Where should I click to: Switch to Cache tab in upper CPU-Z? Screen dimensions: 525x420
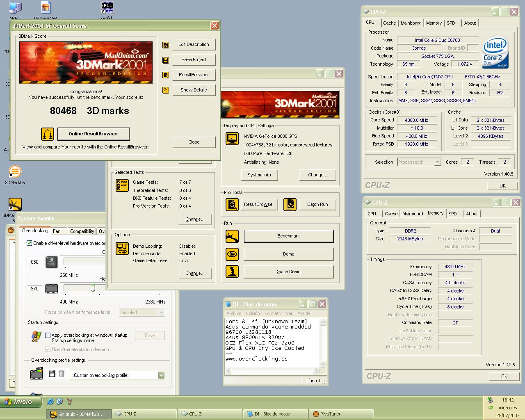pyautogui.click(x=390, y=23)
